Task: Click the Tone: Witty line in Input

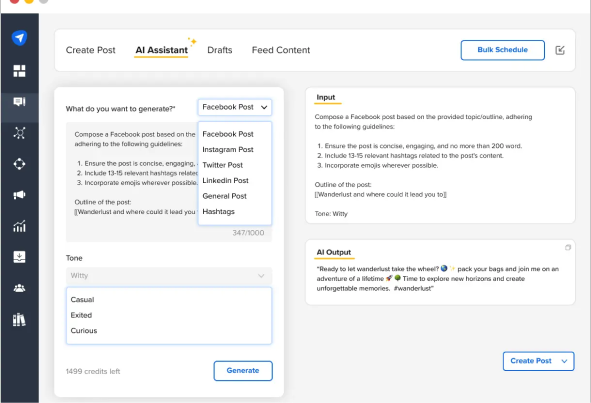Action: tap(331, 214)
